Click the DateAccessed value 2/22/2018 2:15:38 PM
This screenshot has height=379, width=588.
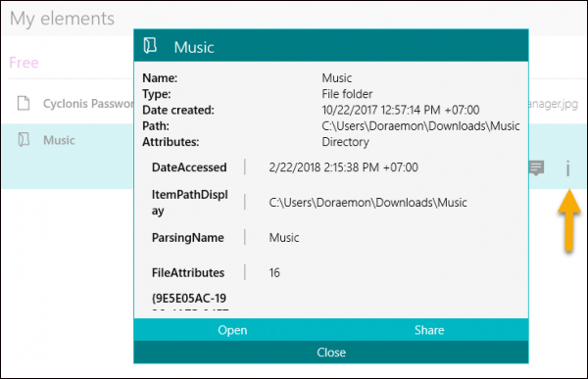click(x=344, y=167)
